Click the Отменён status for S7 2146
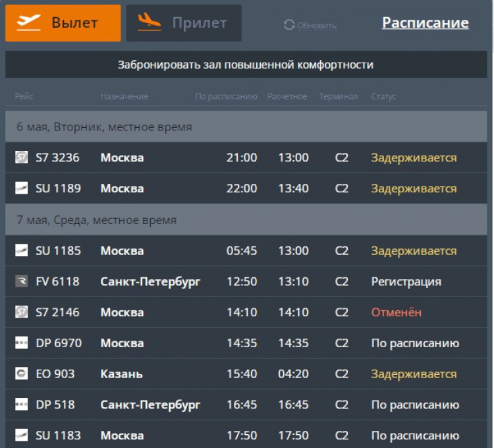Viewport: 494px width, 448px height. tap(396, 312)
